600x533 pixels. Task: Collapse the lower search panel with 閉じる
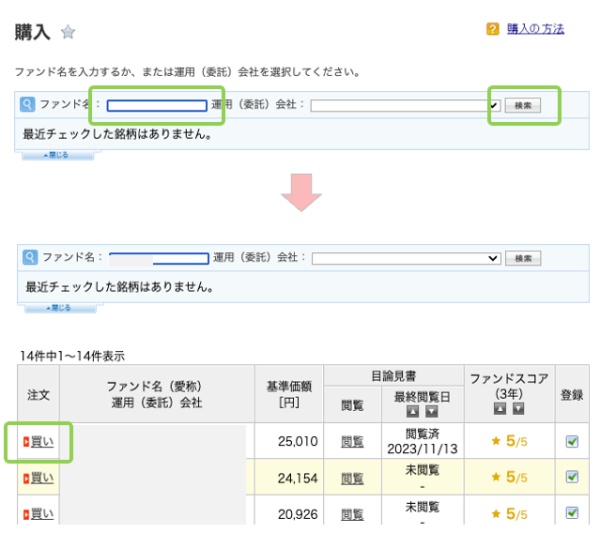click(58, 308)
